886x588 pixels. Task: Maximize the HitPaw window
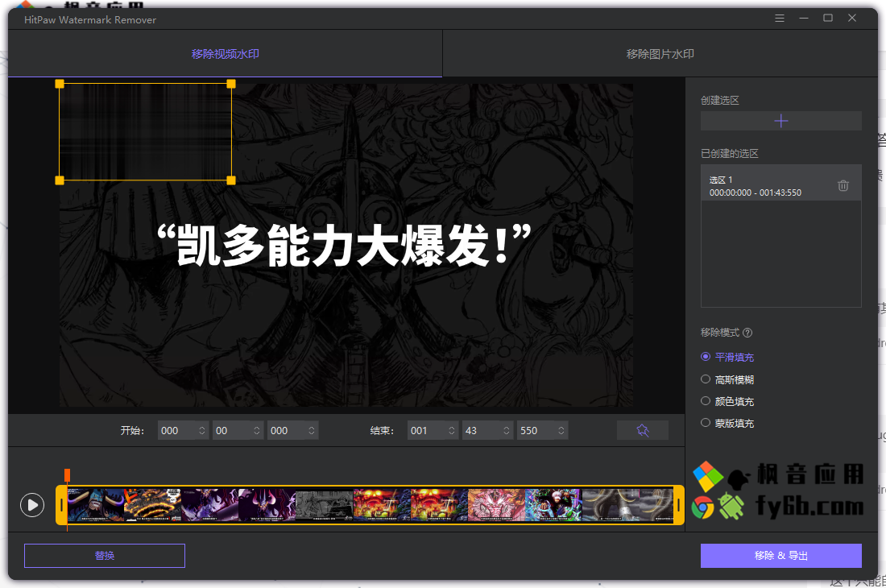[x=828, y=18]
